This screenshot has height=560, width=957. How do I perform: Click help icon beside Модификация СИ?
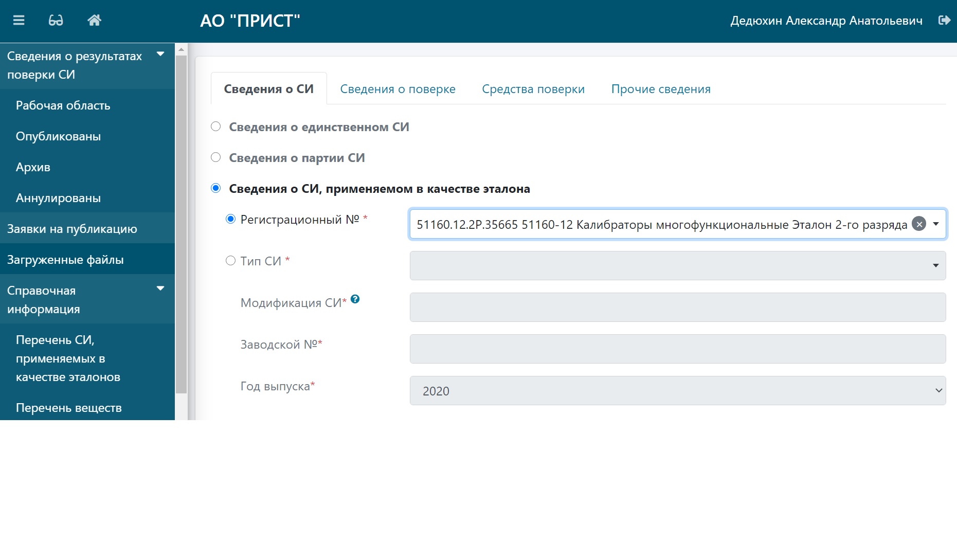(355, 299)
